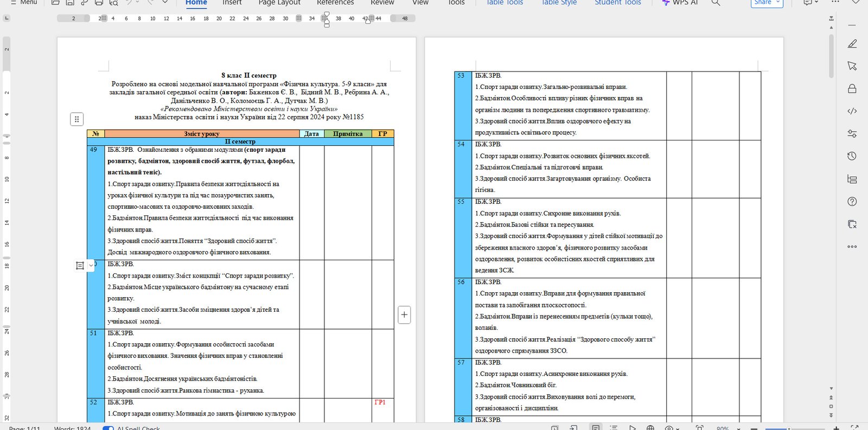
Task: Click the navigation pane icon in sidebar
Action: pos(852,179)
